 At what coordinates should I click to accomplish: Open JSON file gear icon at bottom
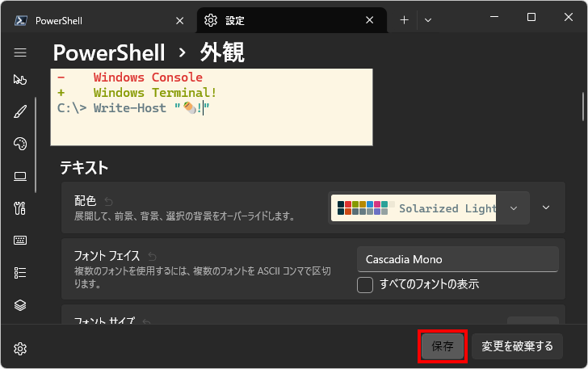(20, 349)
